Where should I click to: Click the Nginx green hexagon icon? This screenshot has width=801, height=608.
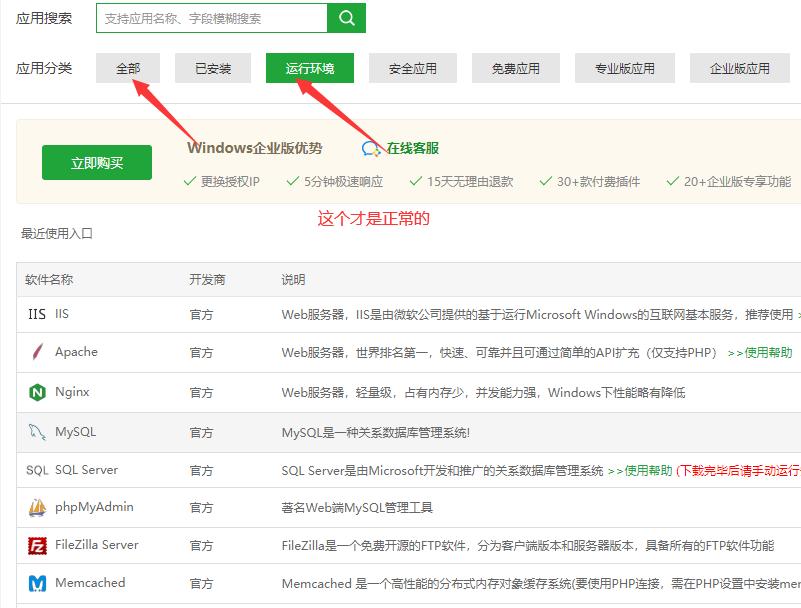(37, 392)
